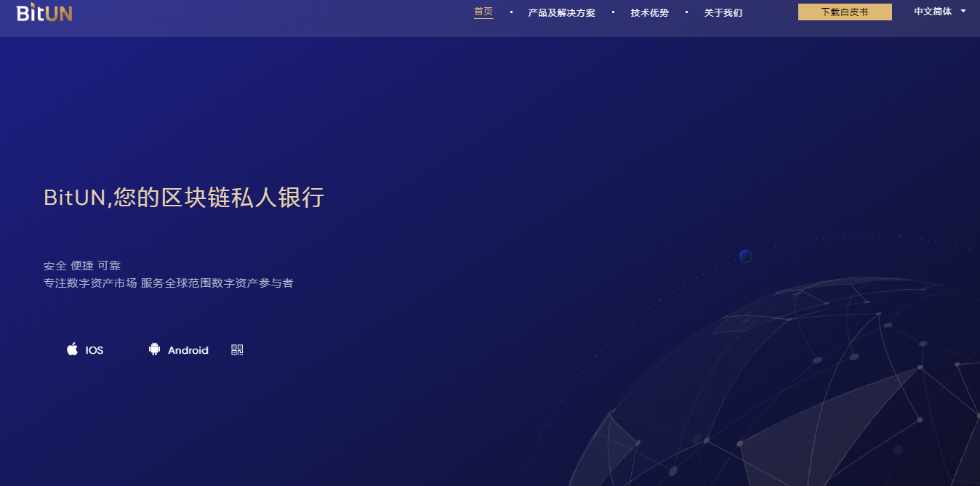Click the BitUN logo
The width and height of the screenshot is (980, 486).
(44, 12)
